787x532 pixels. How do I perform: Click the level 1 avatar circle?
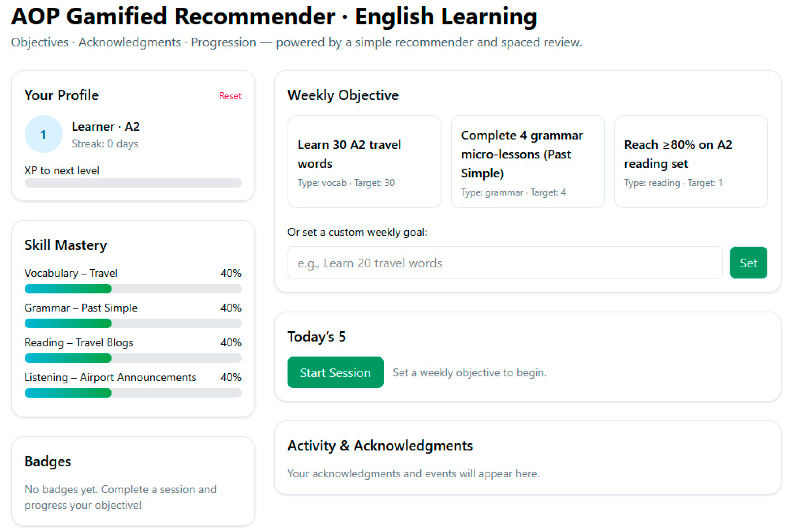pyautogui.click(x=43, y=134)
